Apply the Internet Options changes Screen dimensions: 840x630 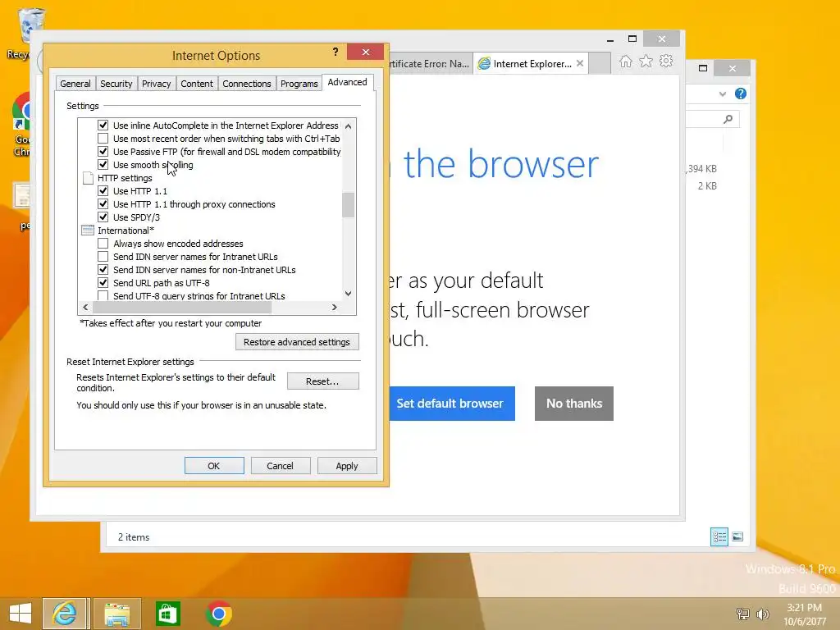347,466
